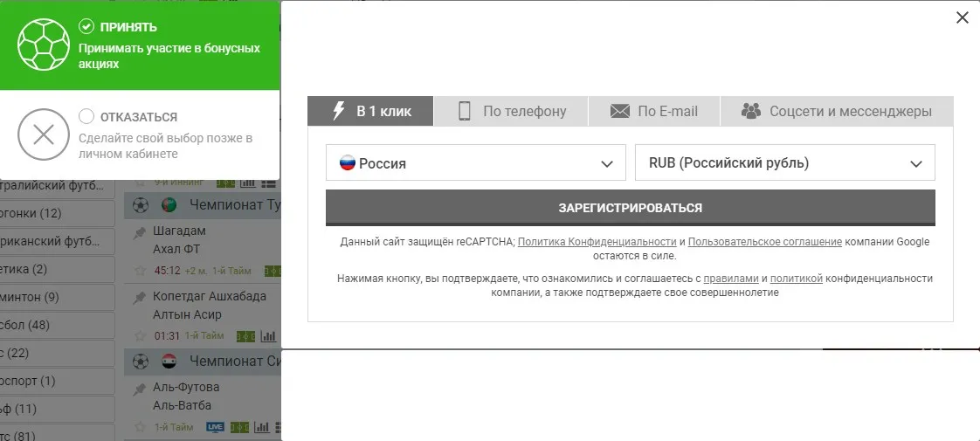Click the ЗАРЕГИСТРИРОВАТЬСЯ button
This screenshot has height=441, width=980.
pyautogui.click(x=630, y=207)
